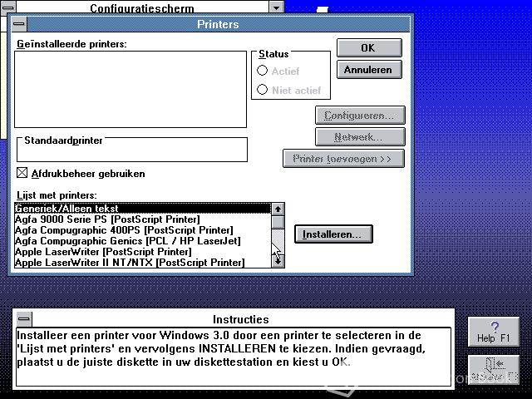This screenshot has width=532, height=399.
Task: Open the Printers dialog control menu box
Action: (x=19, y=24)
